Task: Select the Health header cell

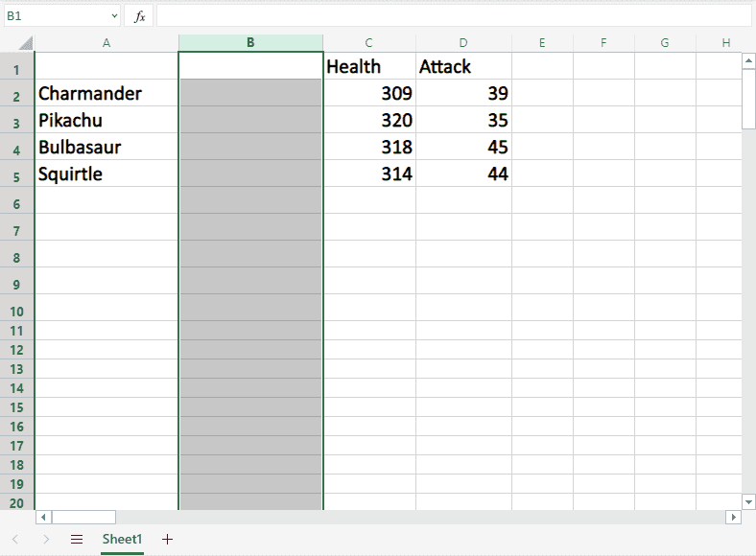Action: coord(368,67)
